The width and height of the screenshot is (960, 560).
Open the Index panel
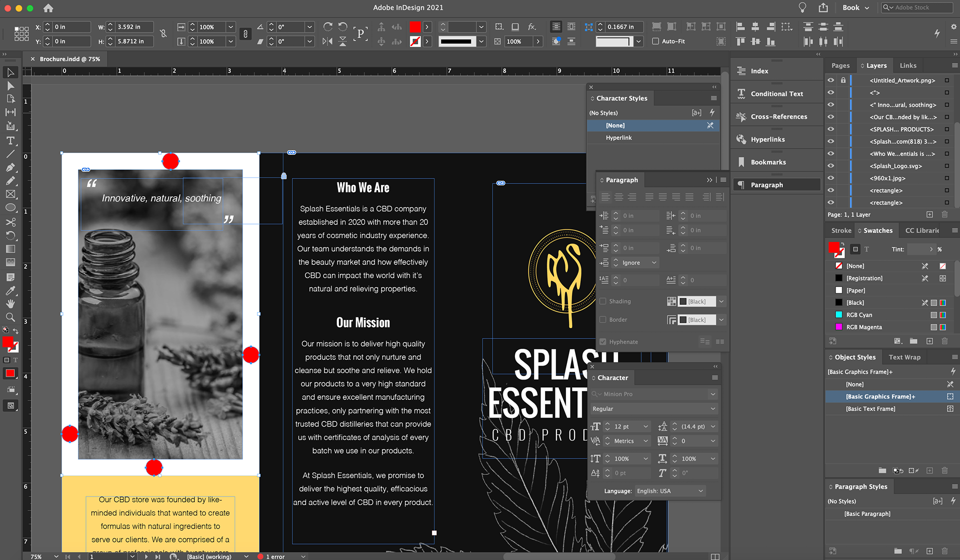[777, 71]
